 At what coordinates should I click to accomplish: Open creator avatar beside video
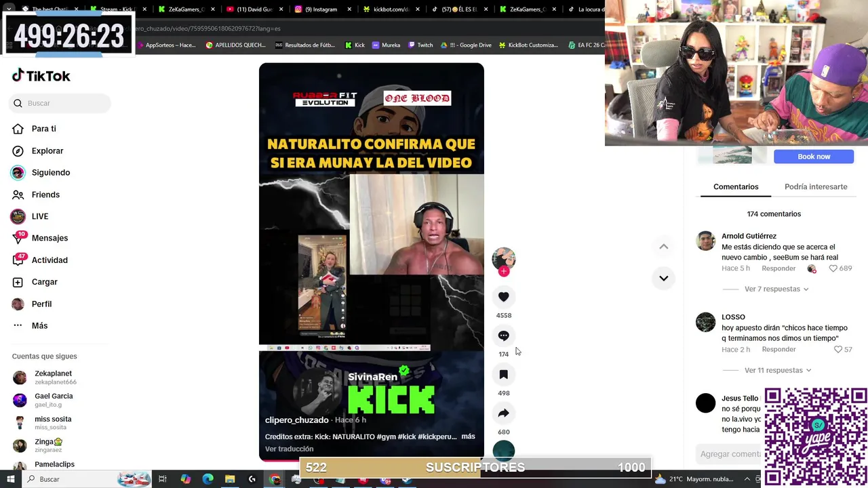pyautogui.click(x=503, y=259)
